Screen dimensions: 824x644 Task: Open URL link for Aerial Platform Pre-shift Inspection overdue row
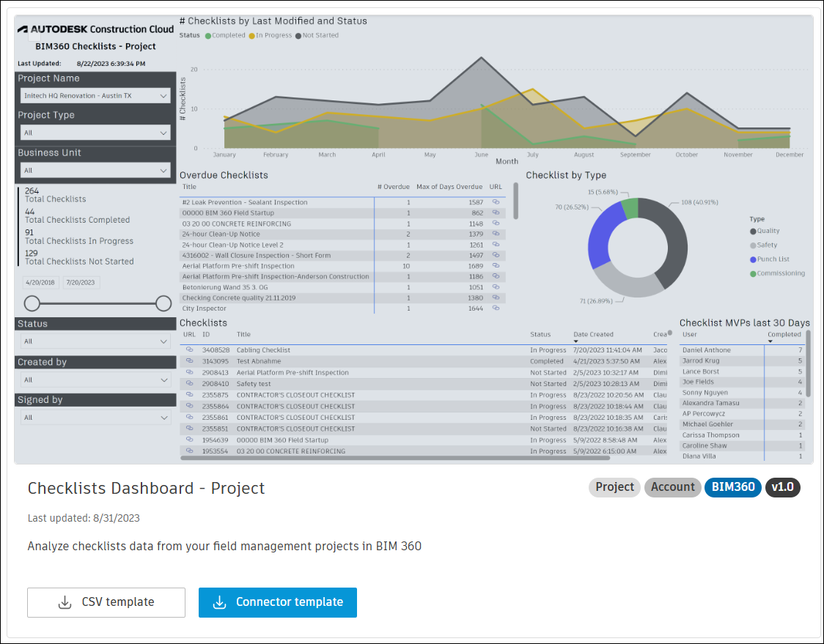coord(496,266)
